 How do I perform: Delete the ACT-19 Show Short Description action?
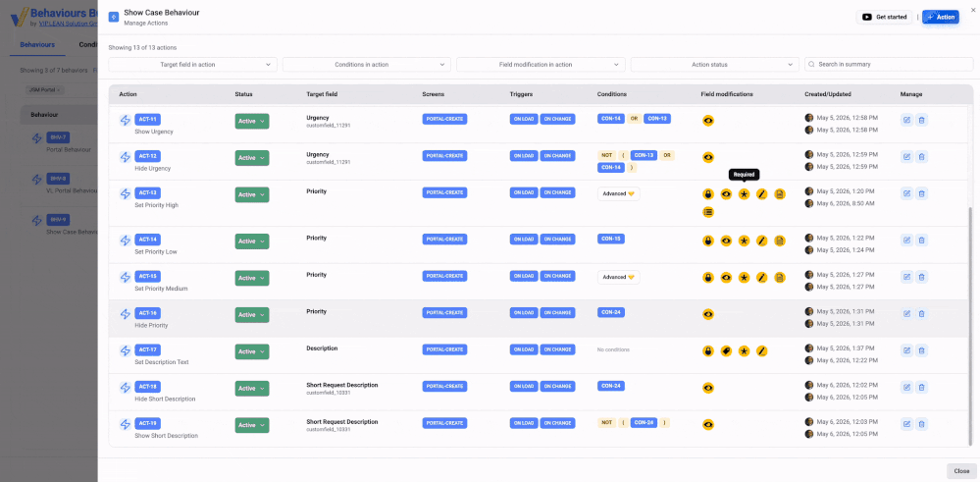click(921, 424)
